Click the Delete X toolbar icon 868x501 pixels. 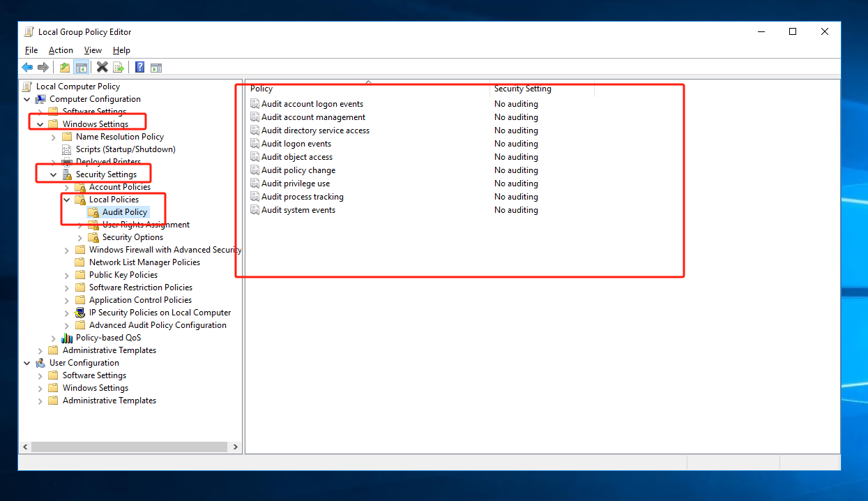102,68
